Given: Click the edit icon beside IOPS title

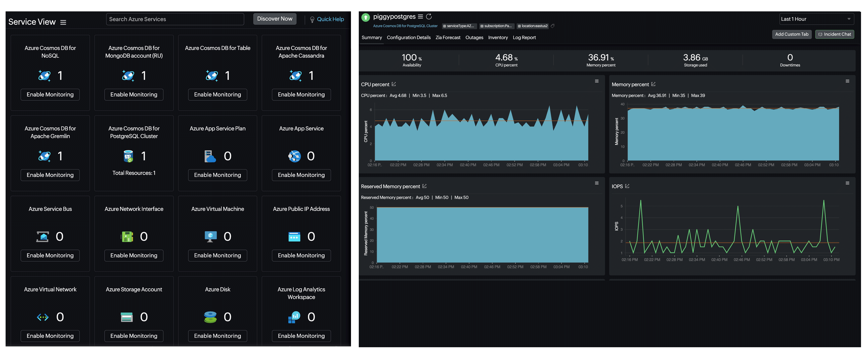Looking at the screenshot, I should click(x=627, y=186).
